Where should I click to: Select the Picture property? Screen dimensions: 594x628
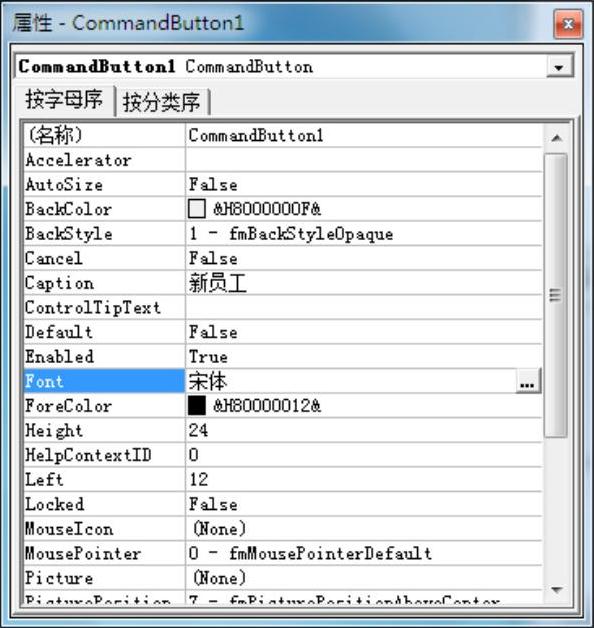[104, 578]
